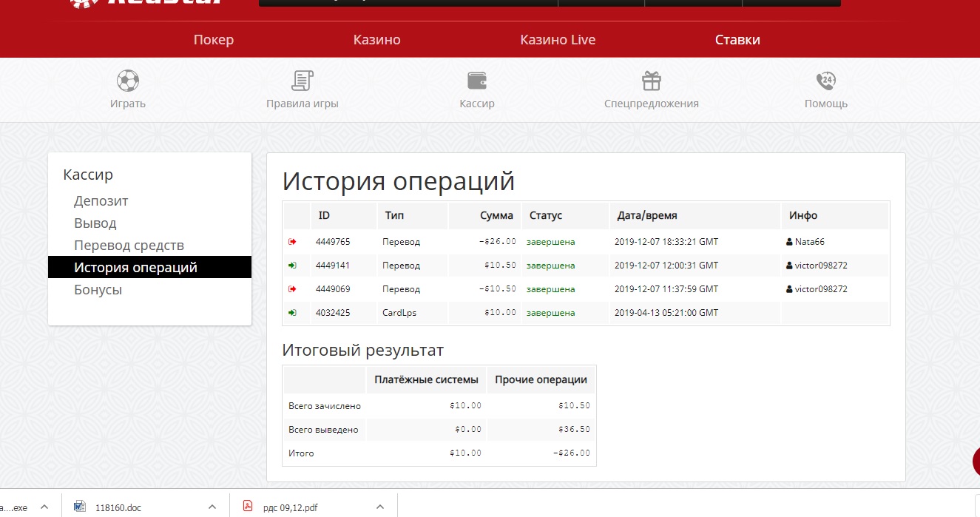Viewport: 980px width, 517px height.
Task: Click transaction ID 4449765
Action: 333,242
